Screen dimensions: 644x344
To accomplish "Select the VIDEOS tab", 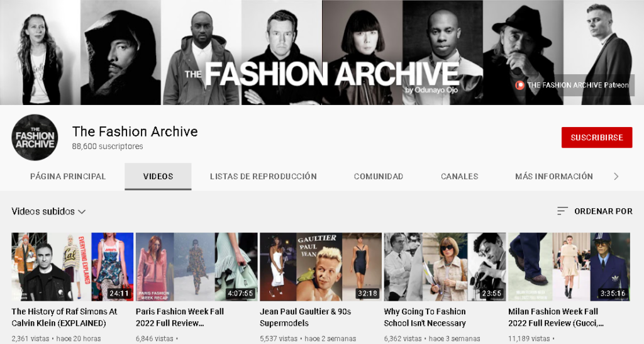I will pyautogui.click(x=158, y=177).
